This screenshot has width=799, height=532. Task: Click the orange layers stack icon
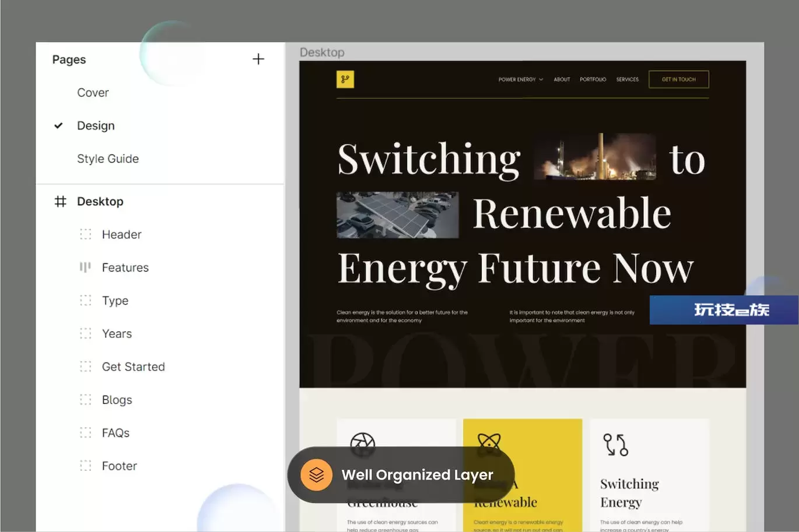[x=317, y=475]
